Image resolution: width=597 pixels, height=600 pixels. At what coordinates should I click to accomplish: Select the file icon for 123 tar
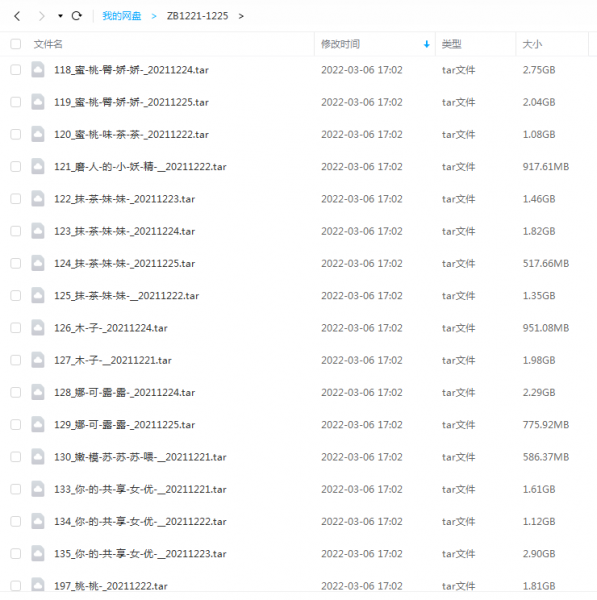click(x=38, y=231)
